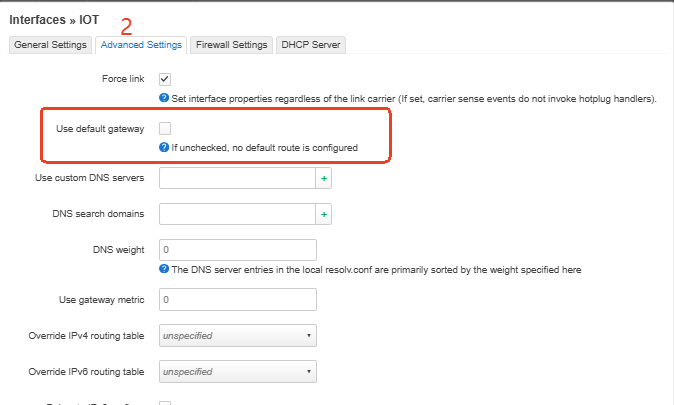Open the Override IPv6 routing table dropdown
Screen dimensions: 674x405
pyautogui.click(x=238, y=371)
